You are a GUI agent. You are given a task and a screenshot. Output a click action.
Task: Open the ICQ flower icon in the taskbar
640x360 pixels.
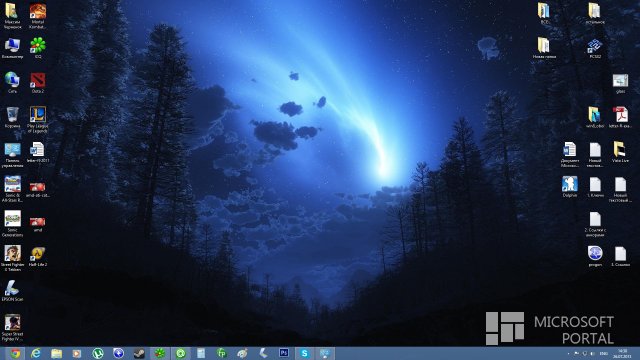pos(160,353)
